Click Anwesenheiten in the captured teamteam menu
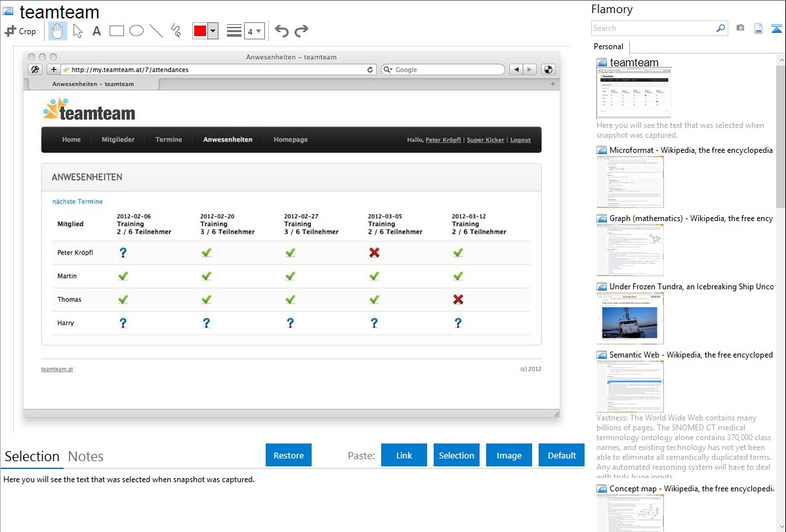The image size is (786, 532). click(x=228, y=140)
